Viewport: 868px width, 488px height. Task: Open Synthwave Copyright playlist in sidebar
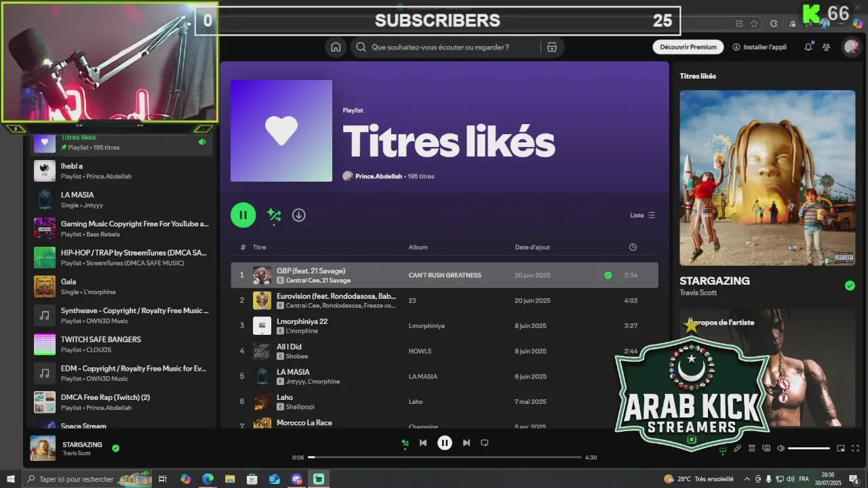[121, 315]
